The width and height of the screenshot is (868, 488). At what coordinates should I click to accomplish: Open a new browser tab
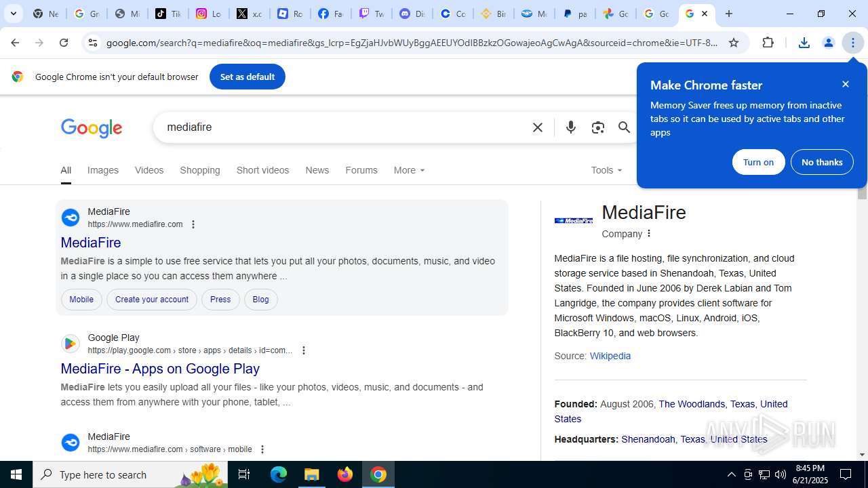(x=729, y=14)
